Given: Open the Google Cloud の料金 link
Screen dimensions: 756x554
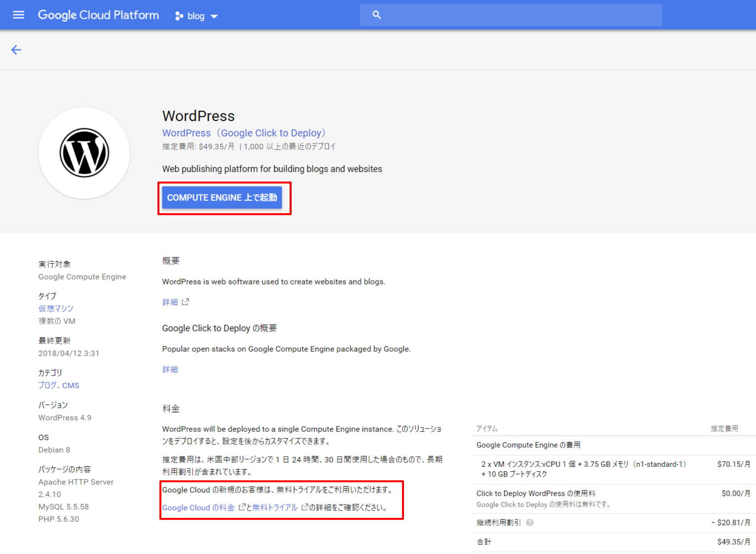Looking at the screenshot, I should coord(198,508).
